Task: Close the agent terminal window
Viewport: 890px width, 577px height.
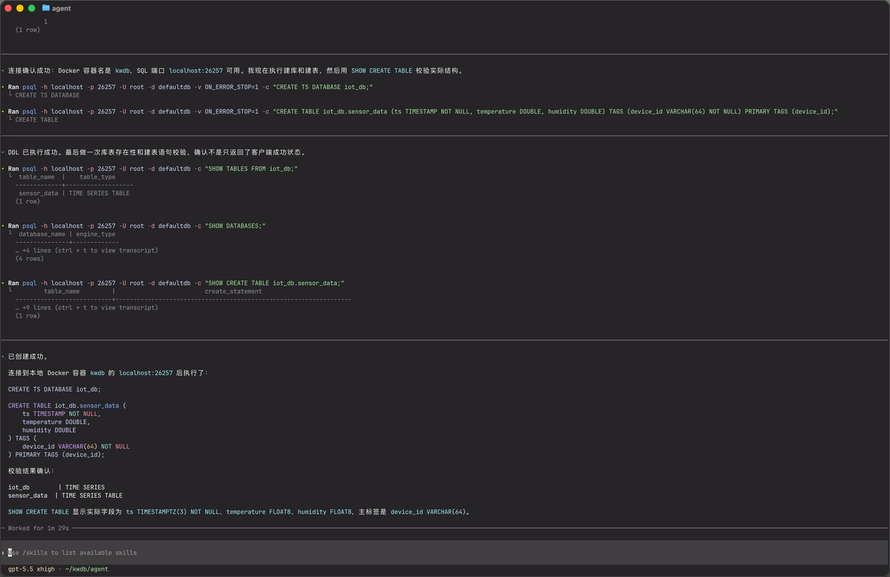Action: [x=8, y=8]
